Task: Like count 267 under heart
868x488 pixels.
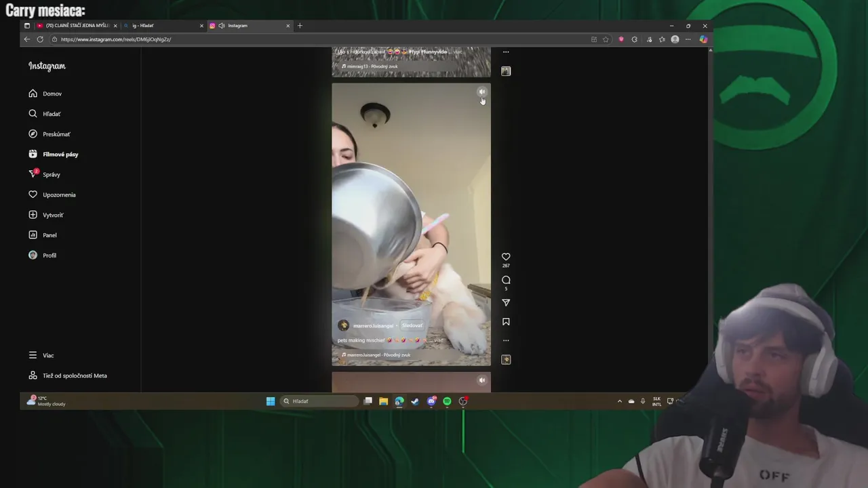Action: point(506,266)
